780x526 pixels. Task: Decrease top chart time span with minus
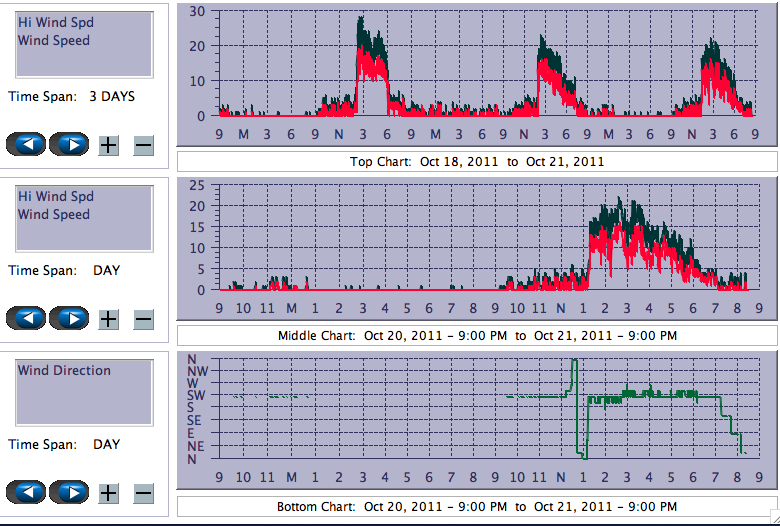pyautogui.click(x=143, y=145)
